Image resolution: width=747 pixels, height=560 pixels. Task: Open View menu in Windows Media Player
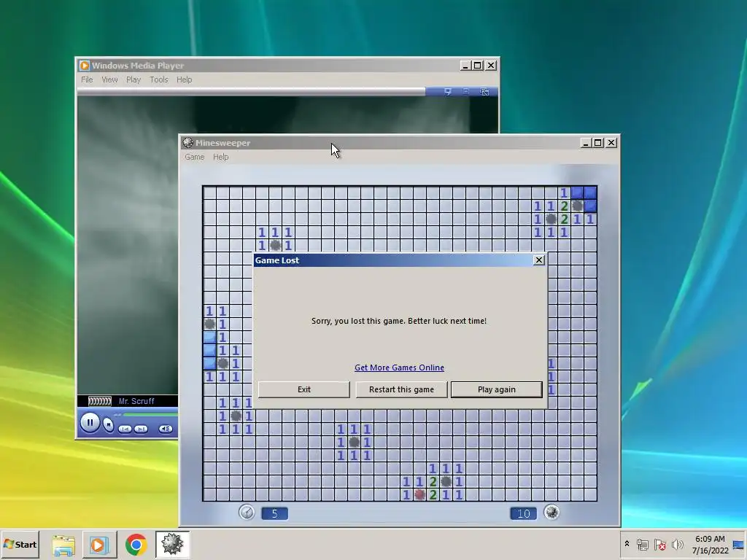[x=109, y=79]
